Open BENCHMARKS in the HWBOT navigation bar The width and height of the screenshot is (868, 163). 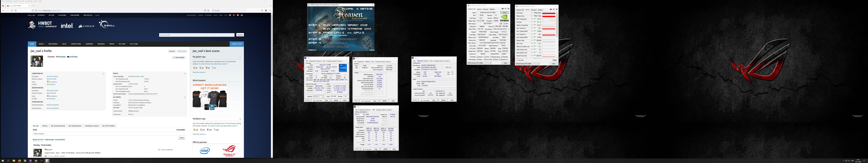coord(53,44)
